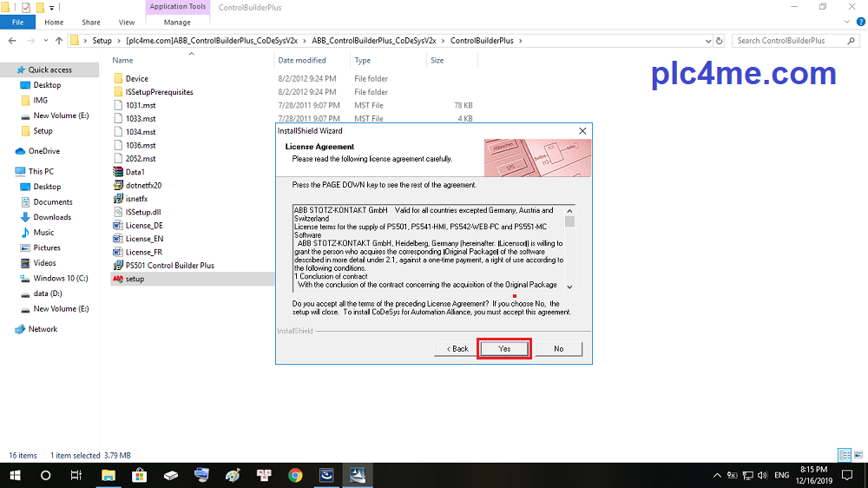Open File Explorer from the taskbar

click(x=108, y=475)
